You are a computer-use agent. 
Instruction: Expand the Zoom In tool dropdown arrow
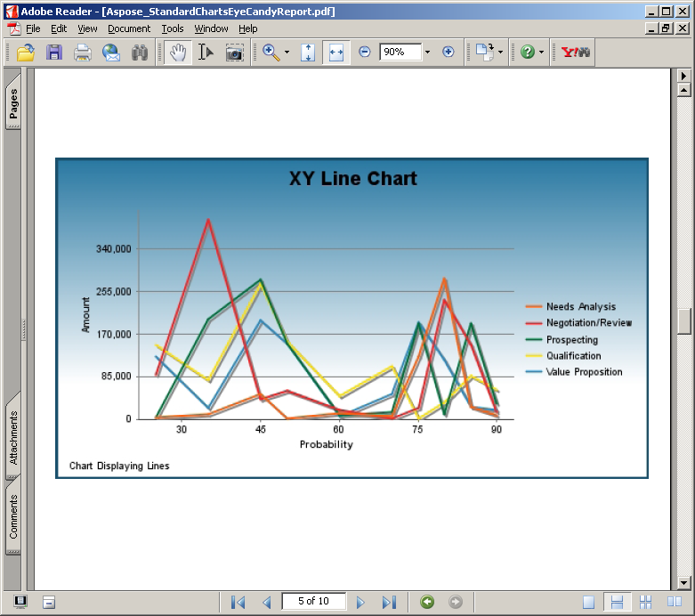tap(287, 53)
